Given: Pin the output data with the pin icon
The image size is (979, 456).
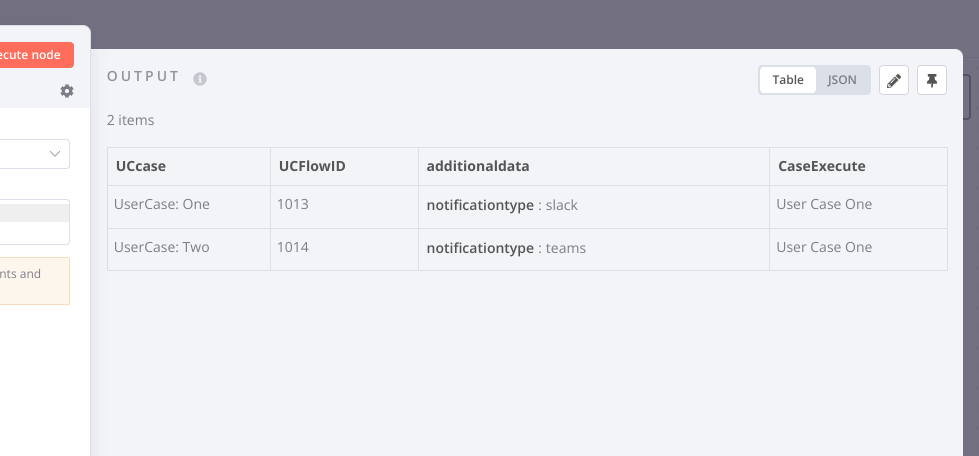Looking at the screenshot, I should pos(932,80).
